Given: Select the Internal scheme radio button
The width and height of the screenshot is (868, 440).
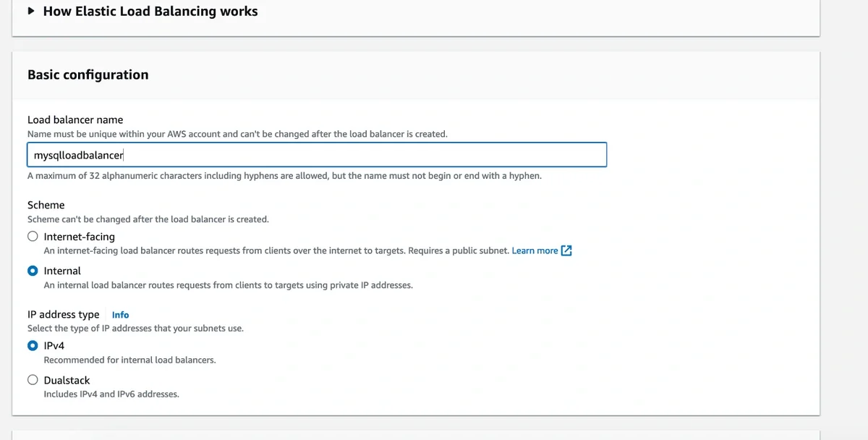Looking at the screenshot, I should (x=33, y=271).
